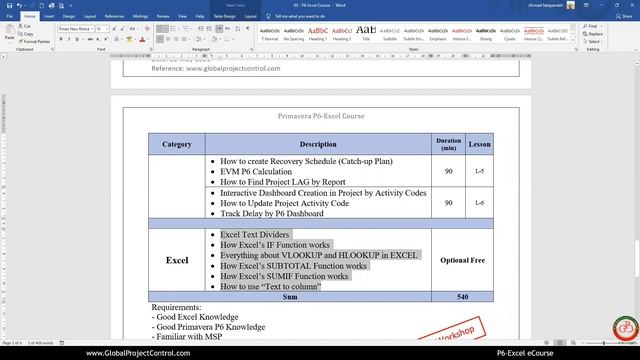The height and width of the screenshot is (360, 640).
Task: Switch to the Mailings tab
Action: click(140, 16)
